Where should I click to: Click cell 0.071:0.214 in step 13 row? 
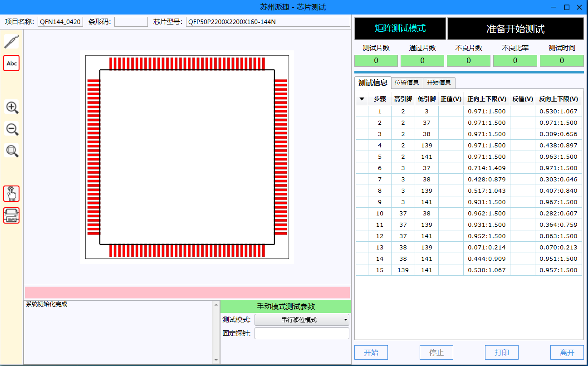486,247
